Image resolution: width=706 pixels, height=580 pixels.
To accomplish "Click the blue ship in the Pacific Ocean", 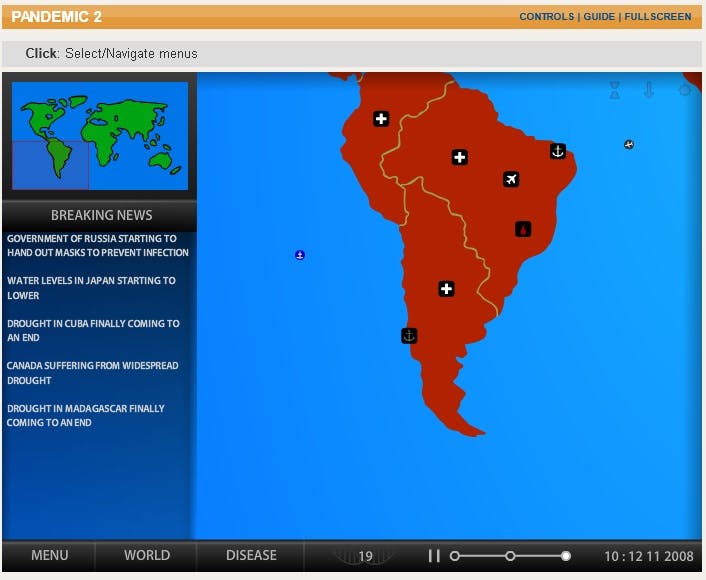I will [x=300, y=255].
